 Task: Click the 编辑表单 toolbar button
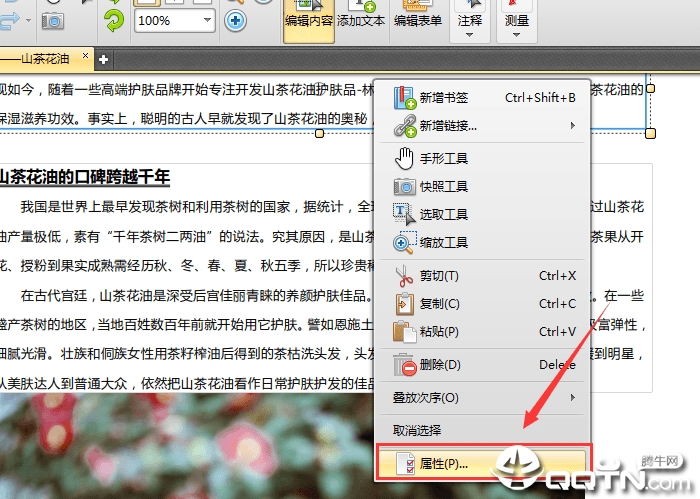click(x=419, y=20)
